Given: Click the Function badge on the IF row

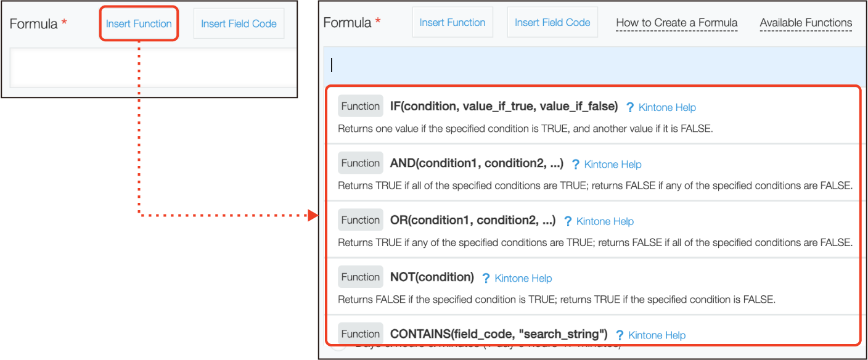Looking at the screenshot, I should (x=361, y=106).
